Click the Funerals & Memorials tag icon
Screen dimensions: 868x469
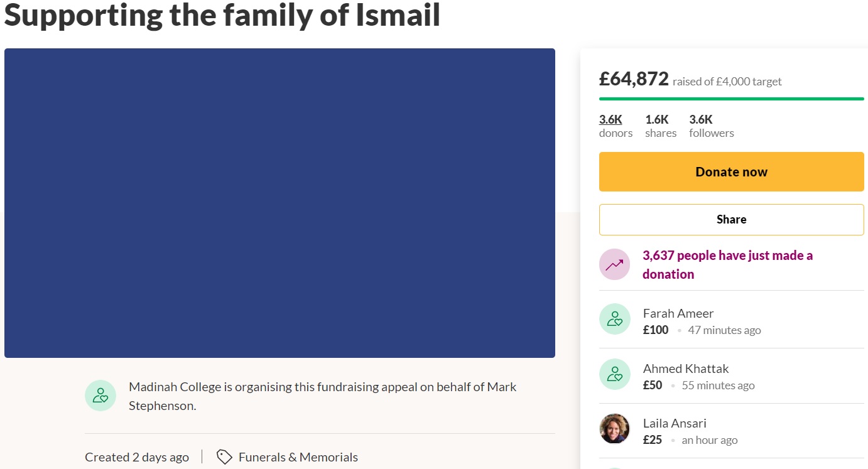pyautogui.click(x=224, y=457)
